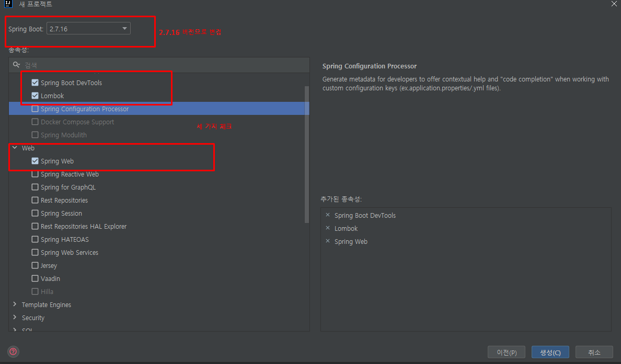Collapse the Web category

pyautogui.click(x=15, y=148)
